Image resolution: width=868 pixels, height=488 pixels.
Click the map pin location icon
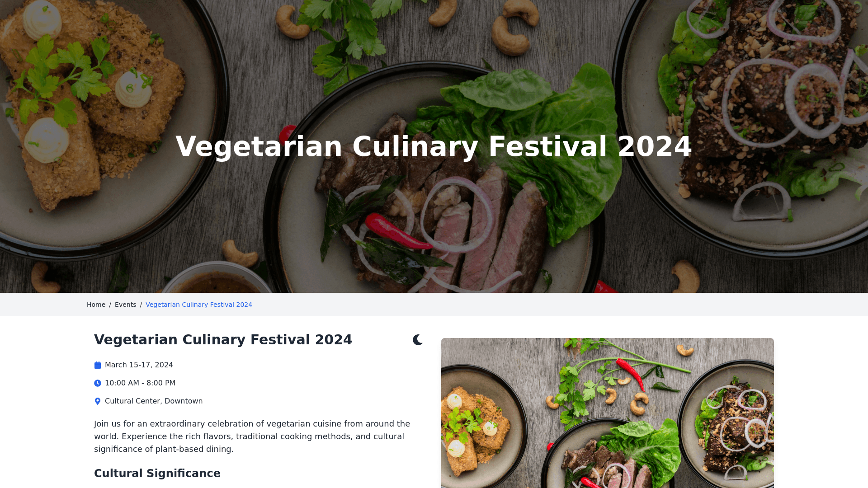pos(98,401)
